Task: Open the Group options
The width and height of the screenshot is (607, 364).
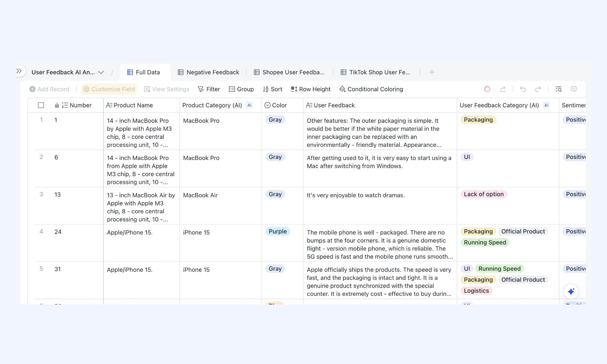Action: tap(241, 89)
